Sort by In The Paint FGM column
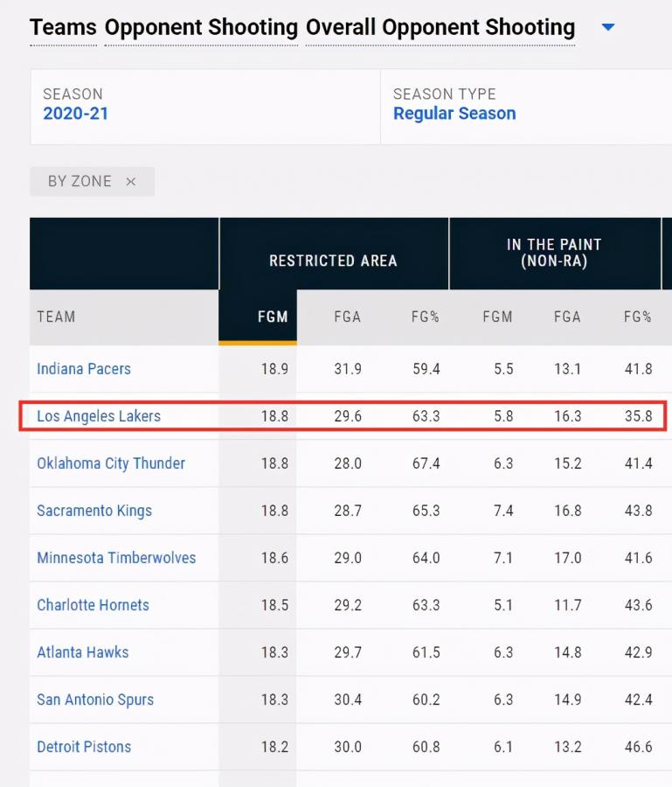The width and height of the screenshot is (672, 787). (497, 317)
